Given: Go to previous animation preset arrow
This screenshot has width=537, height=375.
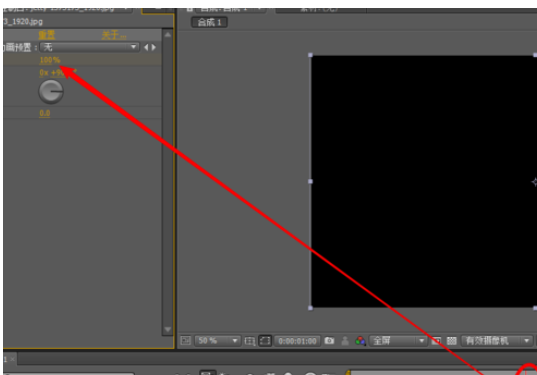Looking at the screenshot, I should 146,47.
